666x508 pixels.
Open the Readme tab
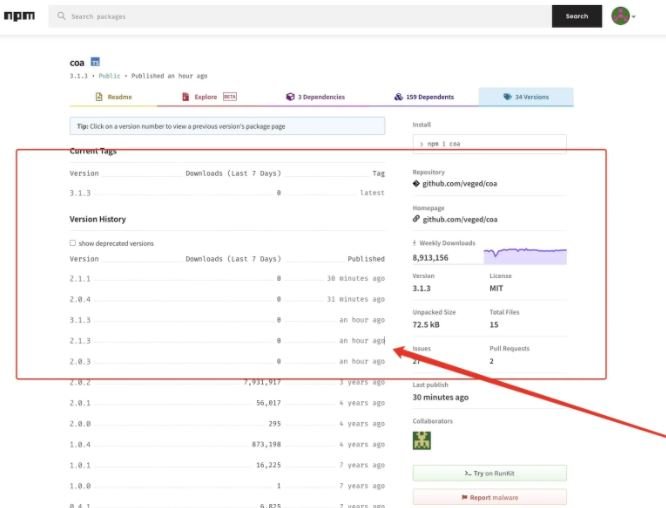click(113, 97)
